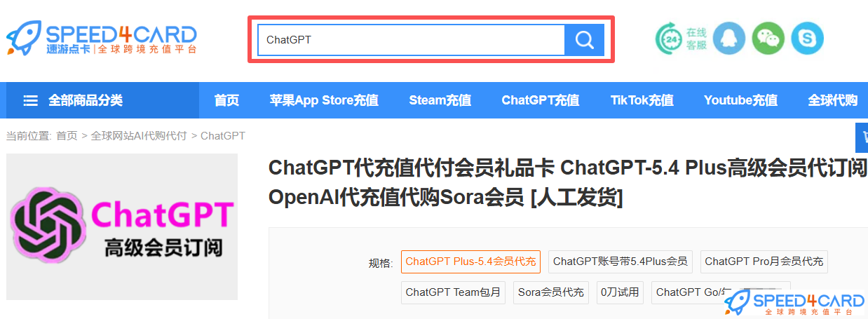
Task: Click the 规格 label
Action: click(x=381, y=263)
